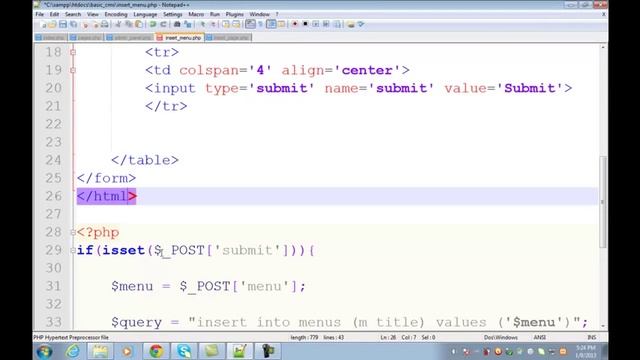
Task: Click the '$query' variable on line 33
Action: (136, 322)
